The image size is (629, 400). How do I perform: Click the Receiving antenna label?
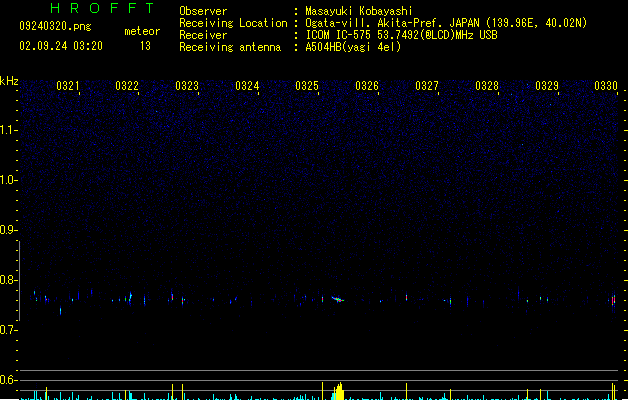230,47
